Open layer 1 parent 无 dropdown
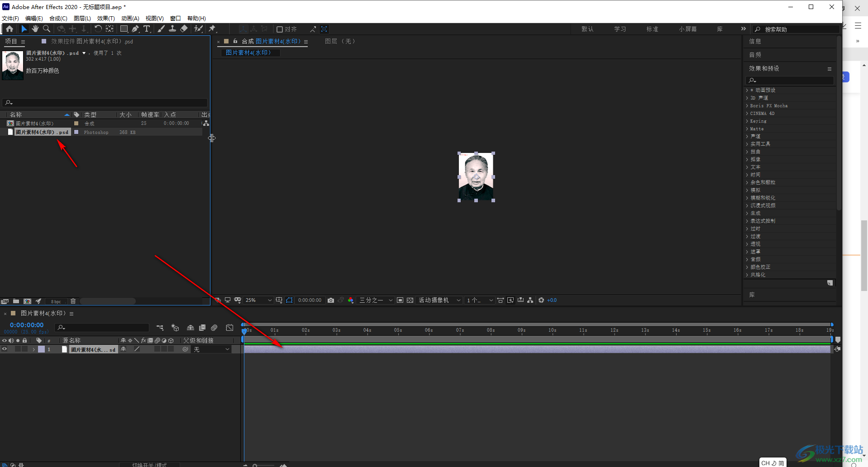Image resolution: width=868 pixels, height=467 pixels. pyautogui.click(x=212, y=349)
